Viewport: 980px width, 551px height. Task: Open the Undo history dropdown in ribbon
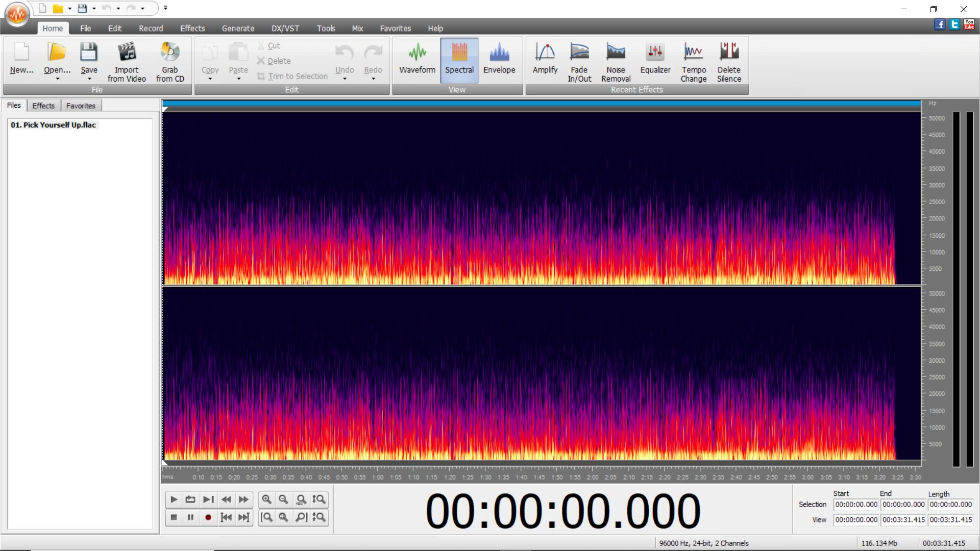pos(345,79)
